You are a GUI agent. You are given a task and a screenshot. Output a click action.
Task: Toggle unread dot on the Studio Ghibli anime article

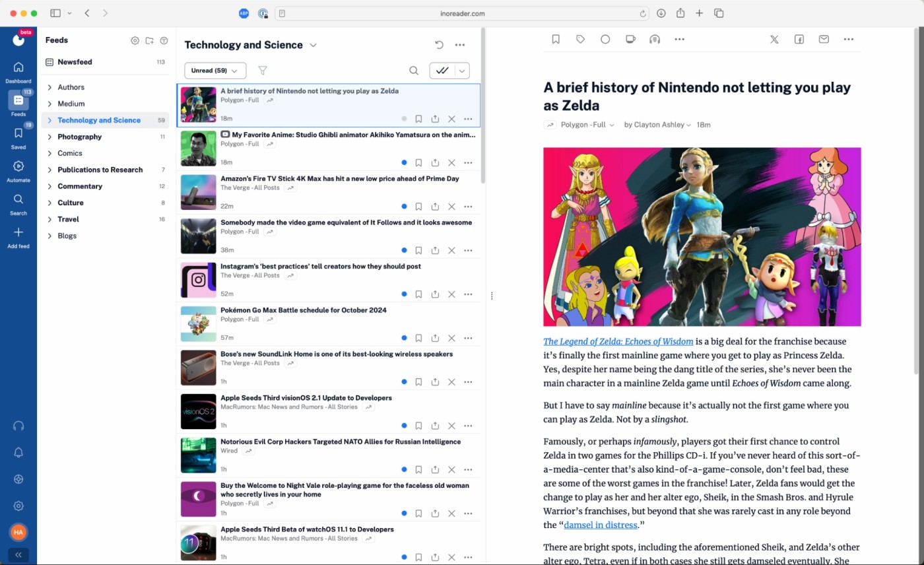coord(404,162)
